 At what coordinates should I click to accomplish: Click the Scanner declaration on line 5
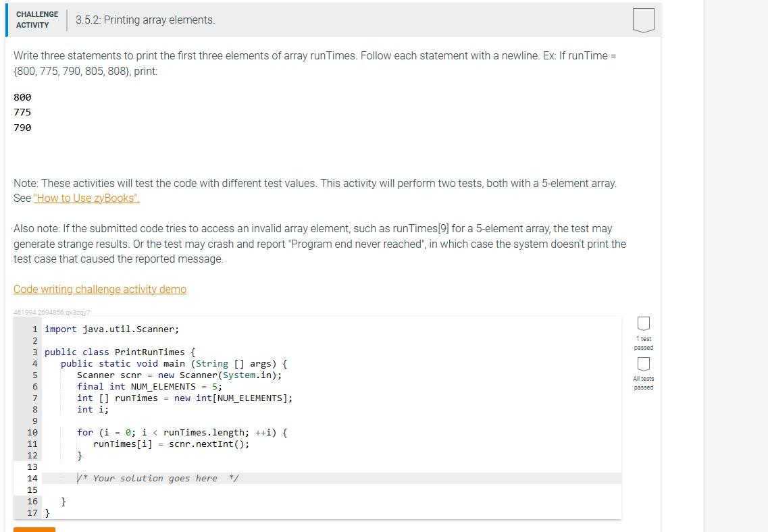pyautogui.click(x=180, y=375)
